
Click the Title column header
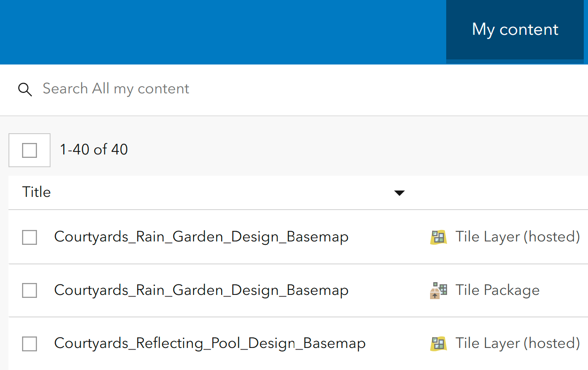(x=37, y=192)
